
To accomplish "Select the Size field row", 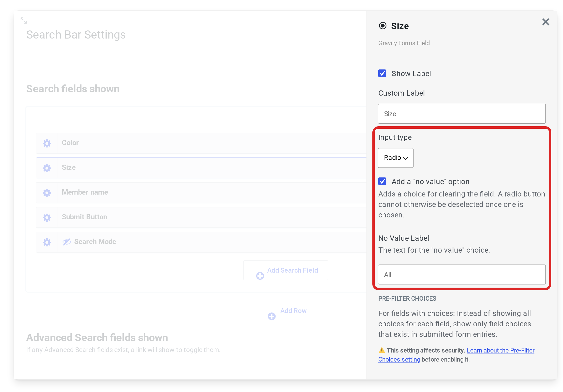I will click(201, 168).
